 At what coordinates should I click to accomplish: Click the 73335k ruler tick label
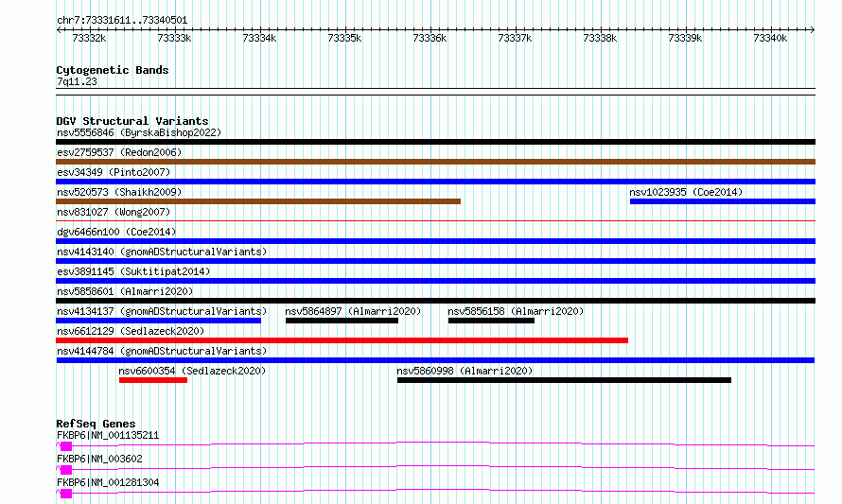coord(344,38)
